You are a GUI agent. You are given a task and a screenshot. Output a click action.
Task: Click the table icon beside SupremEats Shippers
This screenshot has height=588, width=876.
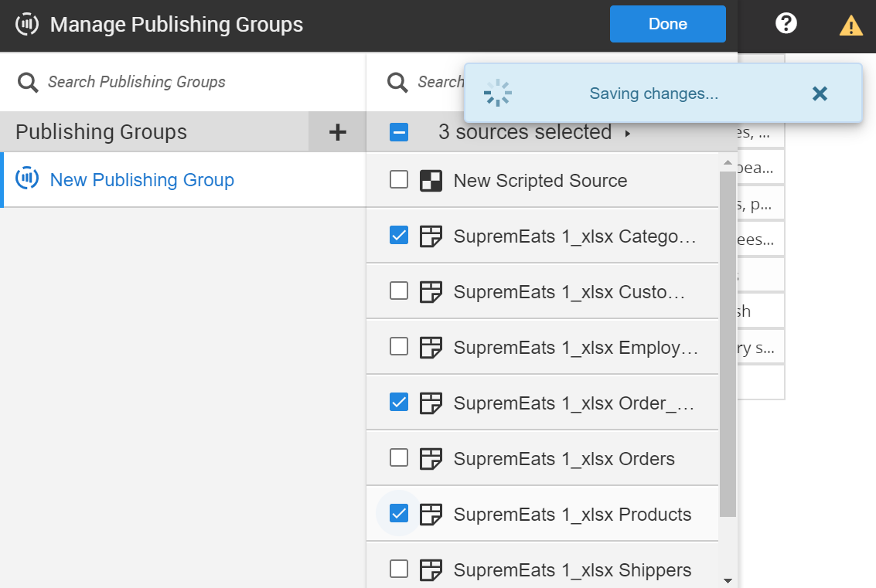click(x=430, y=570)
